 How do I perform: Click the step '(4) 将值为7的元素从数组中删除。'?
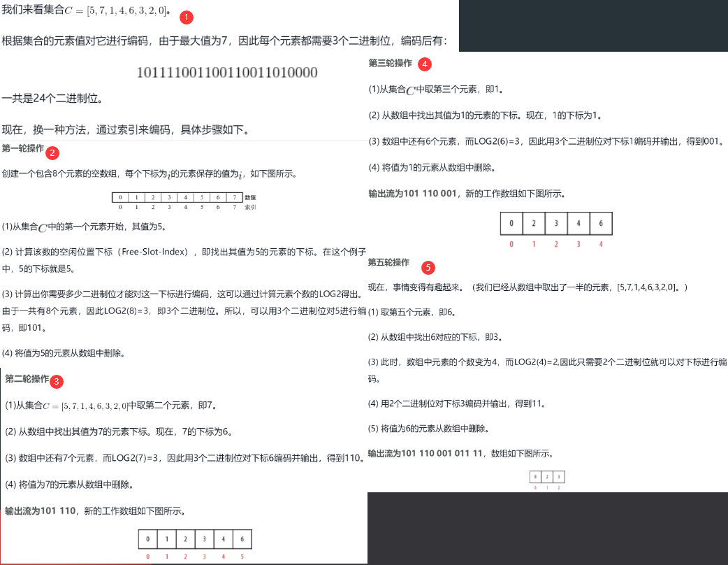(x=70, y=485)
